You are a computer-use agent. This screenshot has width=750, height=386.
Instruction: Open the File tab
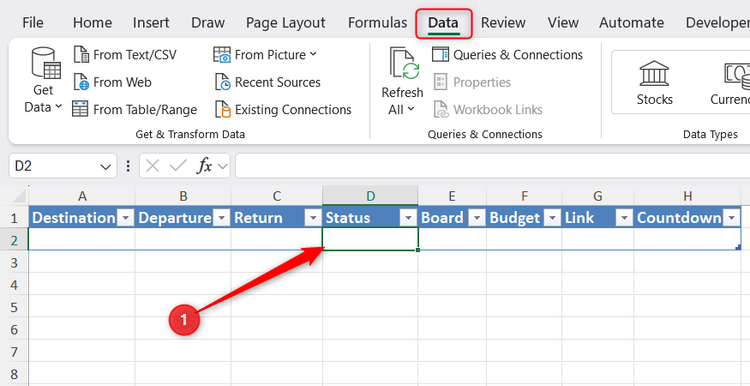[33, 22]
